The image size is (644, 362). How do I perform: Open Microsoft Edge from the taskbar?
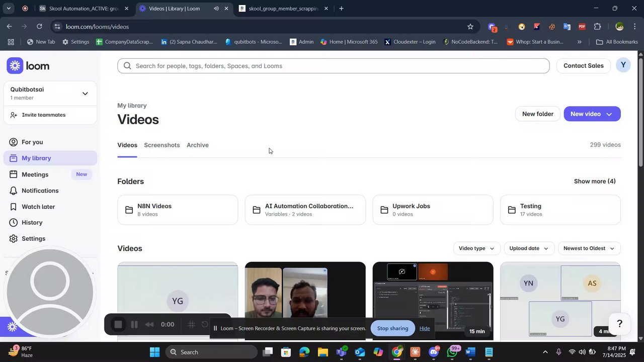[304, 352]
